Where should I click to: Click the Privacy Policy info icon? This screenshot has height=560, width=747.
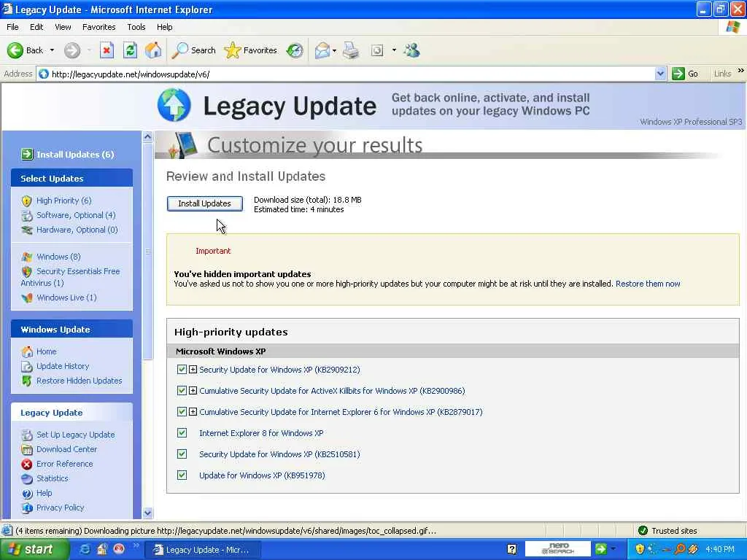click(27, 507)
